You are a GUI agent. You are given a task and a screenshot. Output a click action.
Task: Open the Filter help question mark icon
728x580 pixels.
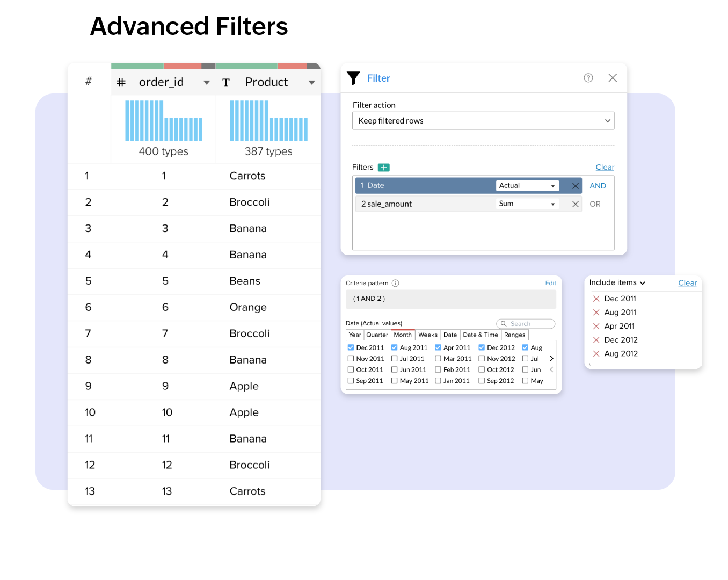588,78
